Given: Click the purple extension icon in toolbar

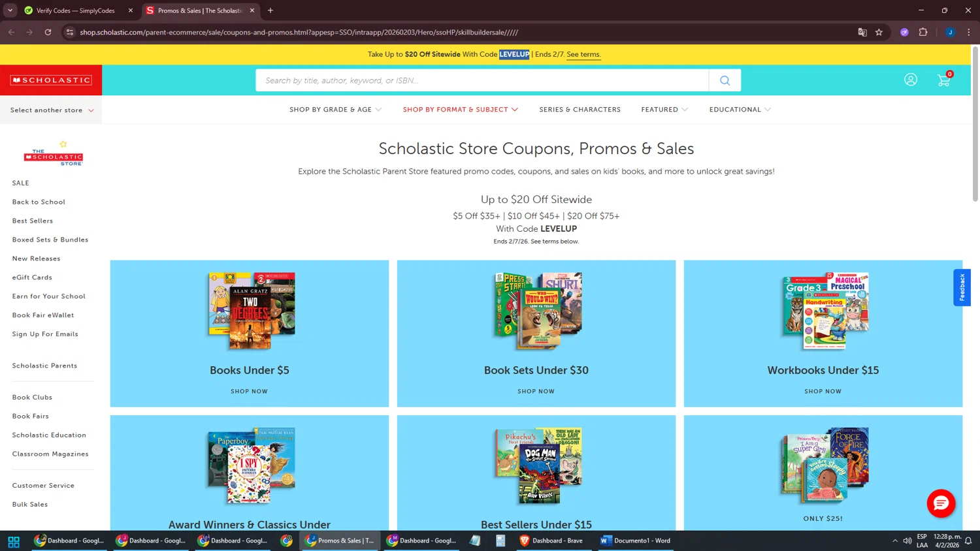Looking at the screenshot, I should tap(904, 32).
